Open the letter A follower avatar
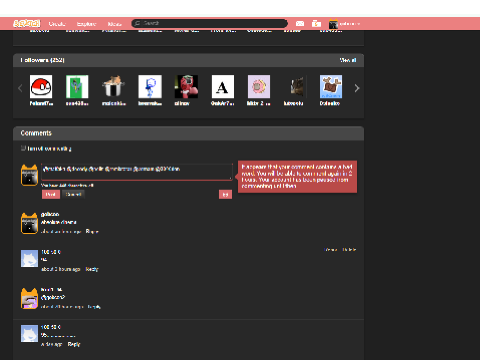The height and width of the screenshot is (360, 480). [x=223, y=86]
